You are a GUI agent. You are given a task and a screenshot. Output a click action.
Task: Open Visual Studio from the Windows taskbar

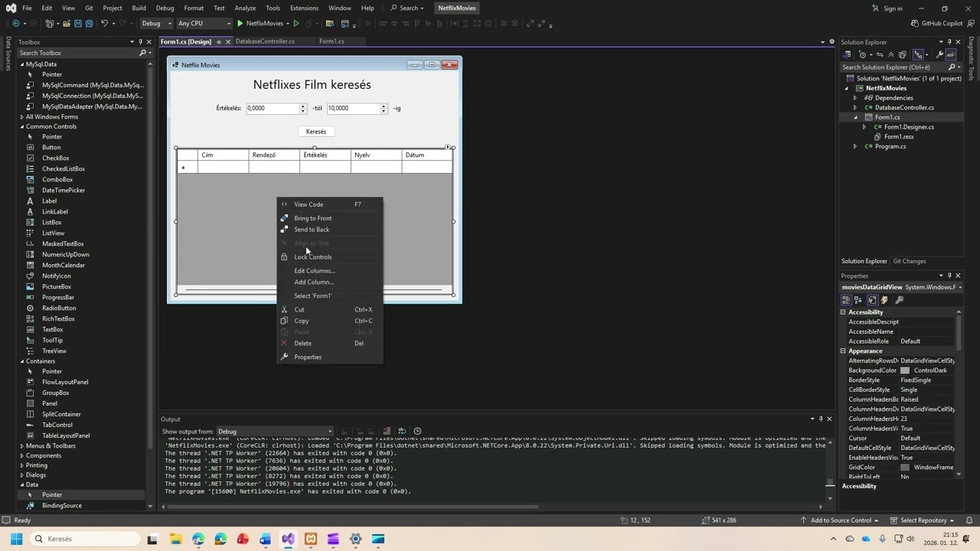pos(288,539)
